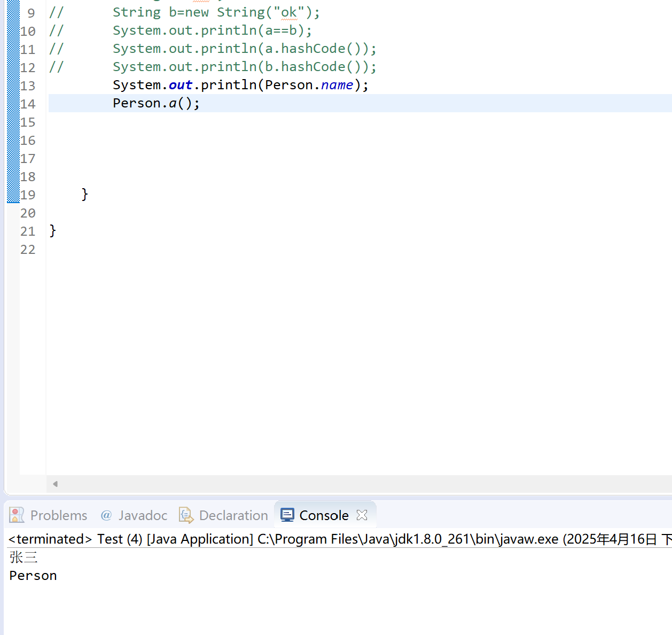Screen dimensions: 672x635
Task: Click commented line with a.hashCode()
Action: [245, 49]
